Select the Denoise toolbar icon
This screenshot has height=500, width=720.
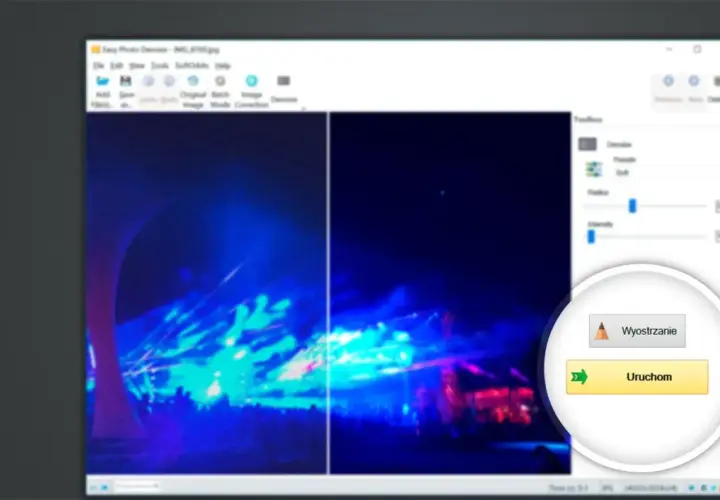tap(283, 81)
